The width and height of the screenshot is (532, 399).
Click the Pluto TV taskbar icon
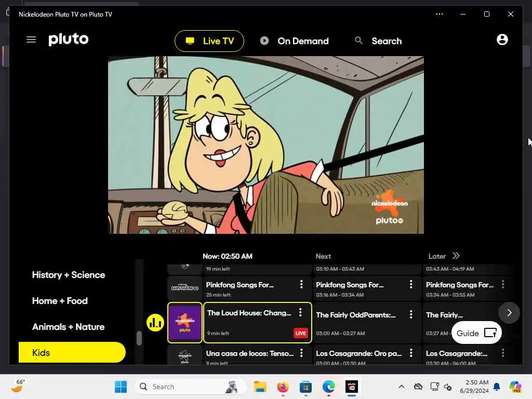[352, 387]
